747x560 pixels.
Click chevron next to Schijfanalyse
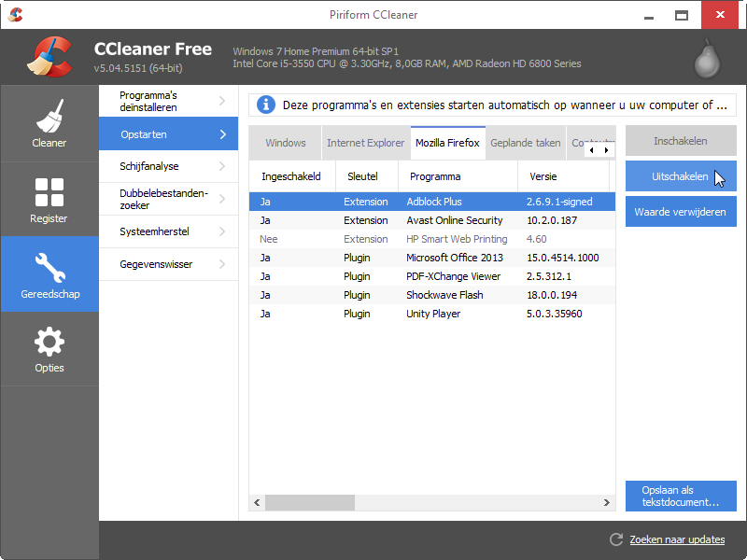pos(222,166)
